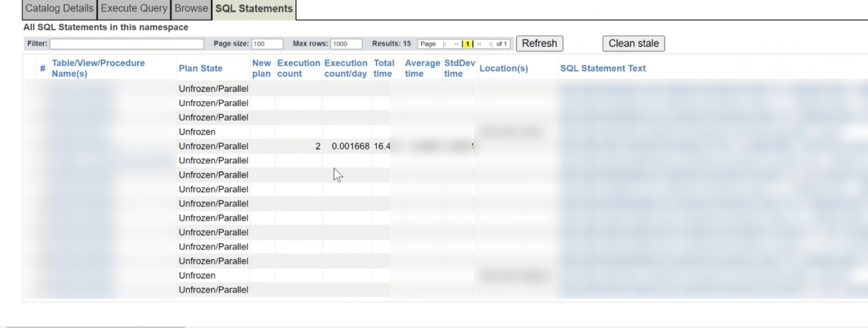Image resolution: width=868 pixels, height=328 pixels.
Task: Click the Clean stale button
Action: click(633, 43)
